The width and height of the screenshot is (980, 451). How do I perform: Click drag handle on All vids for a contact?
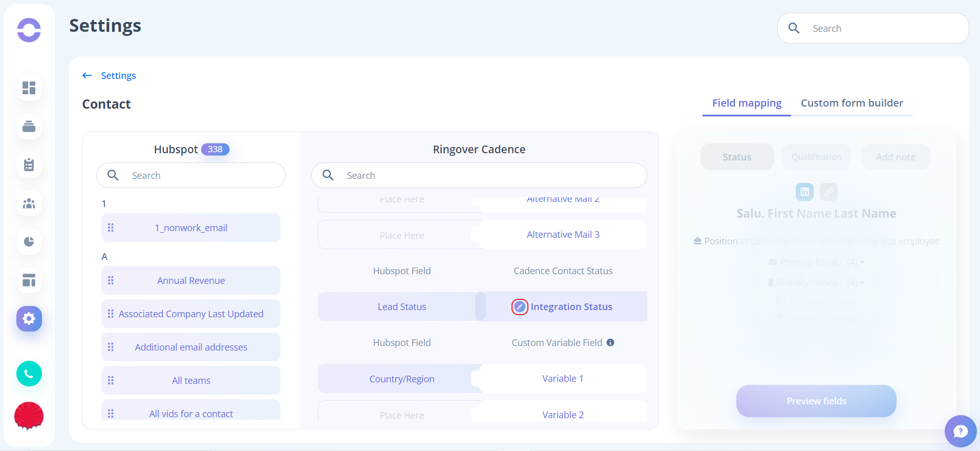(x=111, y=414)
